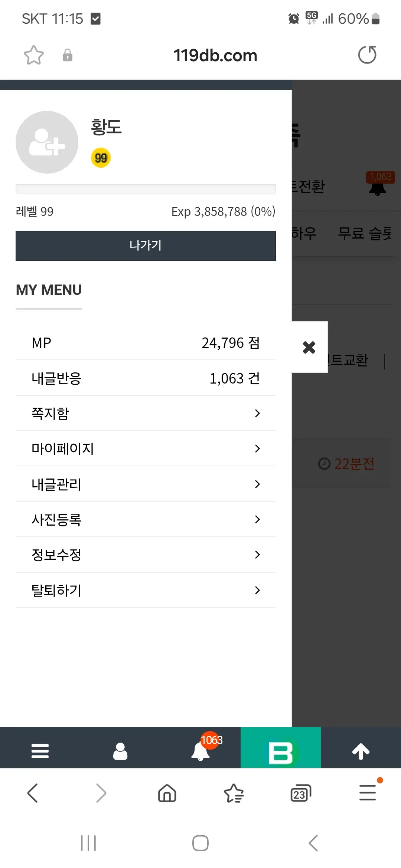The width and height of the screenshot is (401, 868).
Task: Tap the 나가기 logout button
Action: click(146, 246)
